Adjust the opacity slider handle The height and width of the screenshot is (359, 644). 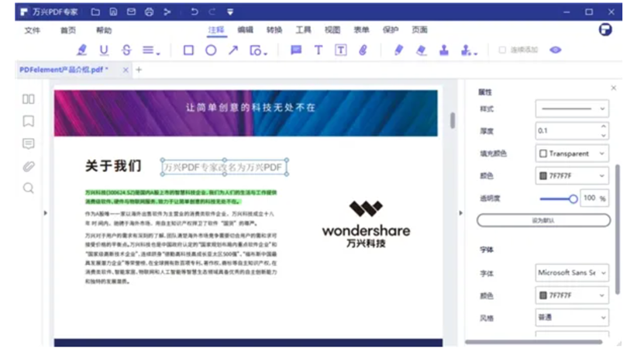click(x=573, y=199)
